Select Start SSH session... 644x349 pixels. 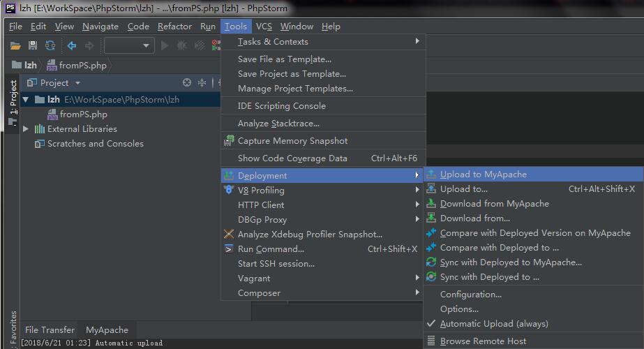point(323,264)
